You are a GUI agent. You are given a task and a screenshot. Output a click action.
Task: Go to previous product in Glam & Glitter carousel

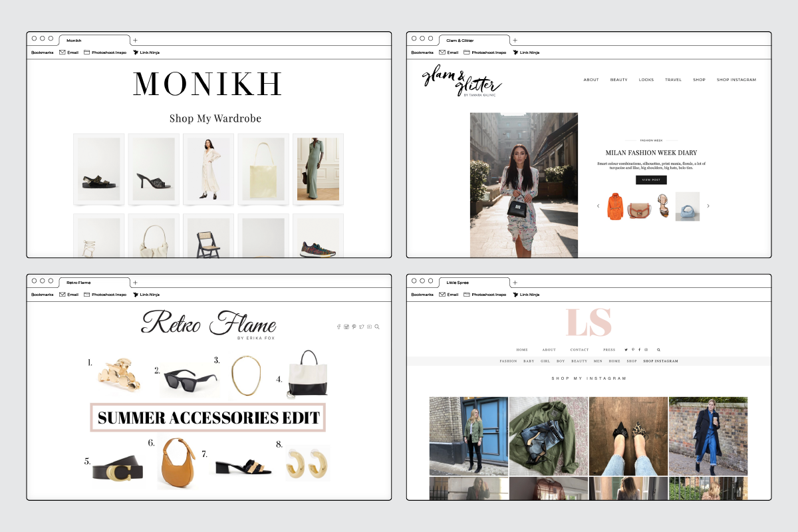tap(598, 206)
